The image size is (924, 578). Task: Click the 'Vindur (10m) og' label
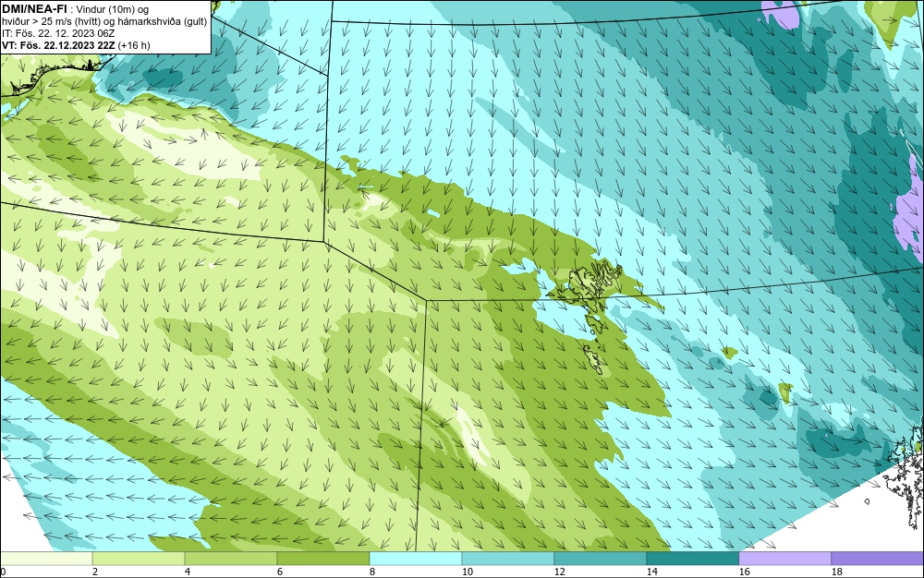112,9
